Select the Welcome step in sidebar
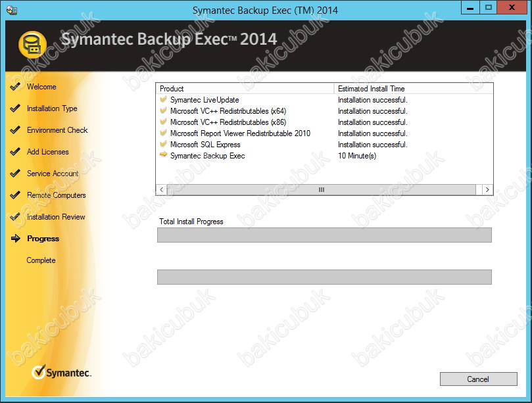Viewport: 532px width, 403px height. 41,87
